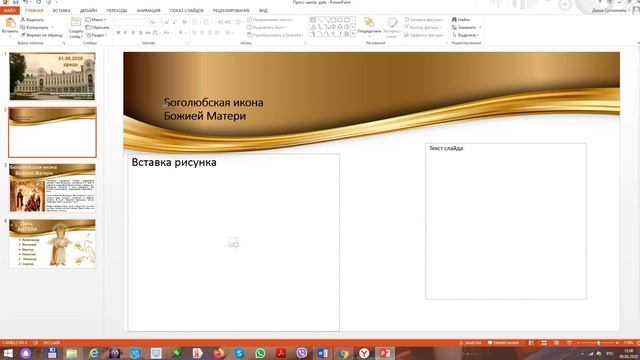Open the Section (Раздел) dropdown
640x360 pixels.
(x=97, y=35)
